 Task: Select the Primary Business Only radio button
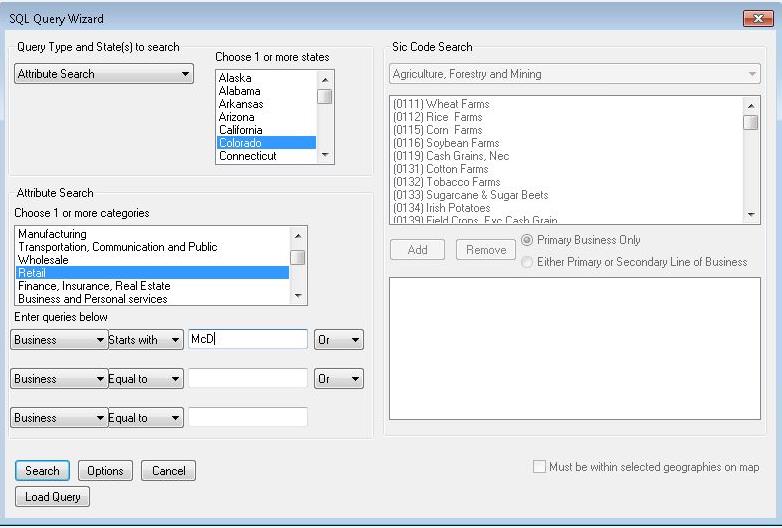click(x=528, y=241)
